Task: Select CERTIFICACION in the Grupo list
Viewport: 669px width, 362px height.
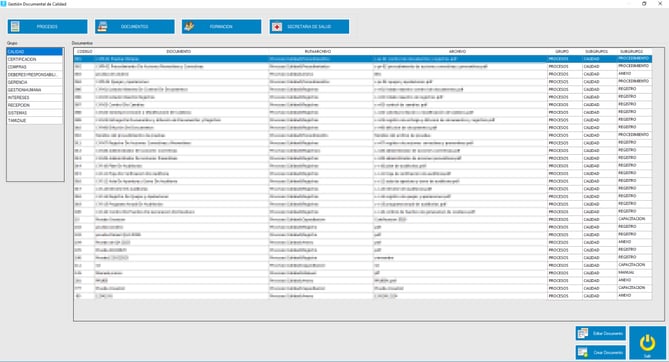Action: [x=35, y=59]
